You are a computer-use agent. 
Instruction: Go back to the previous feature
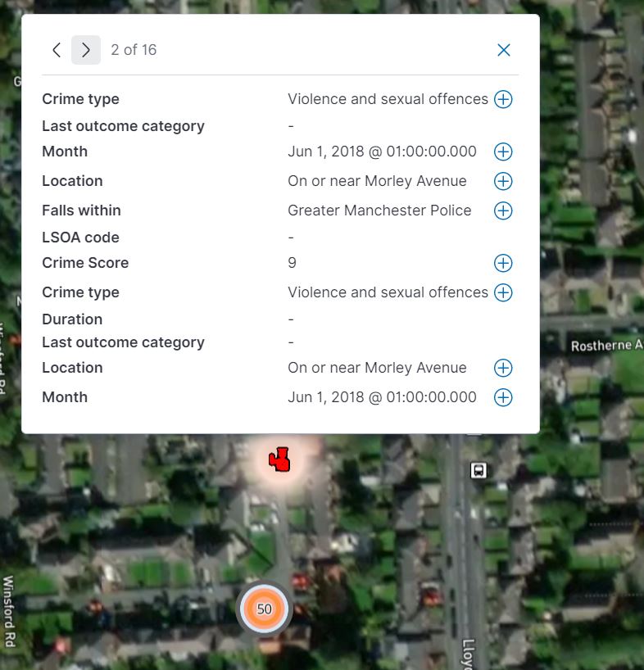[56, 50]
